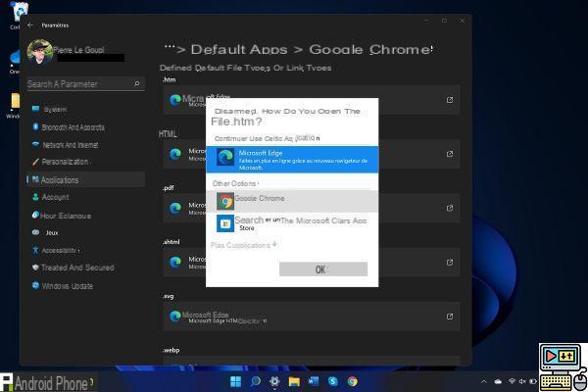588x392 pixels.
Task: Click the ellipsis breadcrumb before Default Apps
Action: [x=170, y=49]
